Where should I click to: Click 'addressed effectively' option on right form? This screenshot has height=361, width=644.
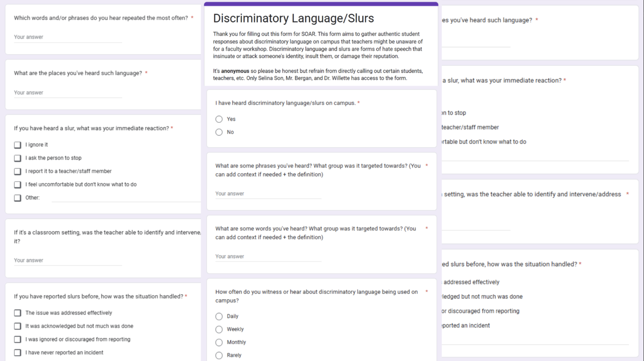[x=471, y=282]
